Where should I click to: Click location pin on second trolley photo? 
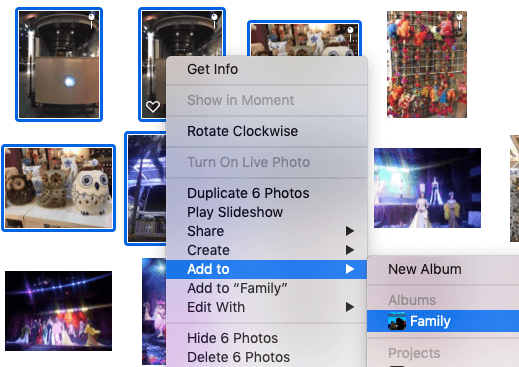pos(214,21)
